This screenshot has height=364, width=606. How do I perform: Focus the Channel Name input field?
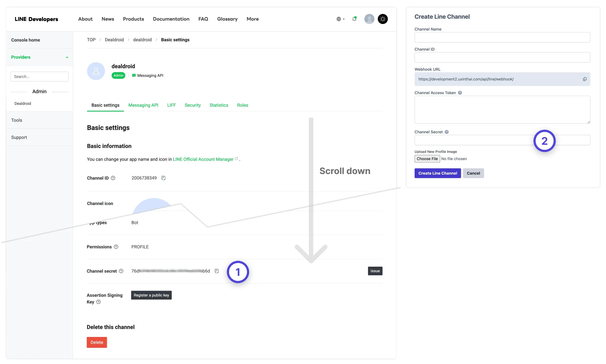(x=502, y=37)
